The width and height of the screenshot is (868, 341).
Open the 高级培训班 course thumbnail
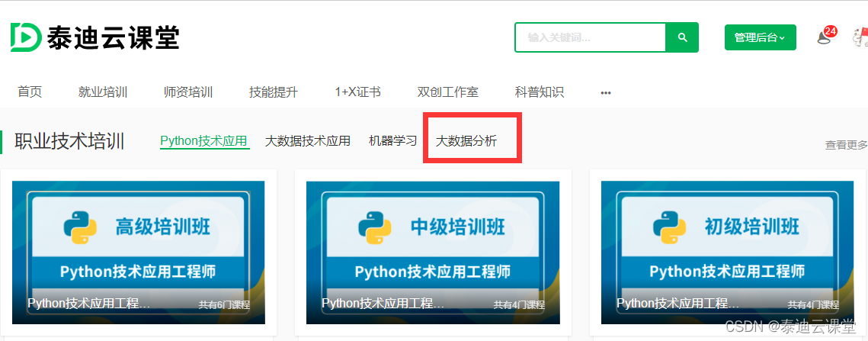139,253
